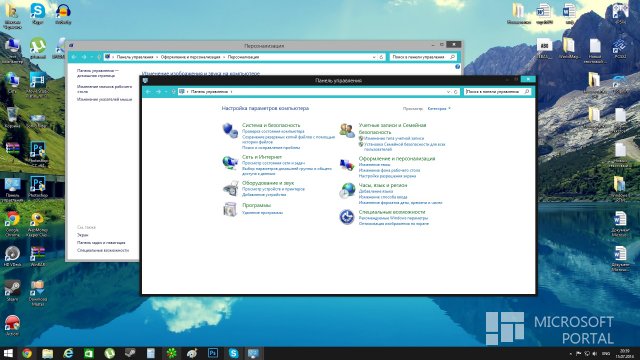Open System and Security shield icon
This screenshot has height=360, width=640.
[x=230, y=130]
